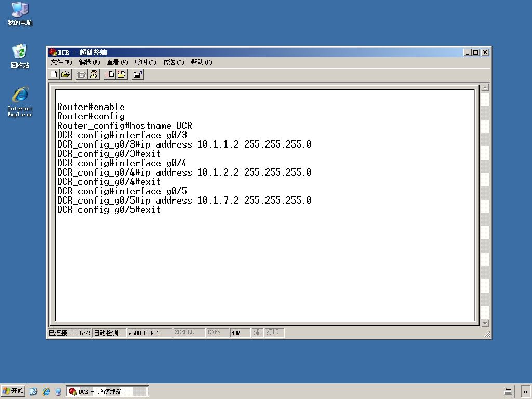Close the HyperTerminal window
This screenshot has width=532, height=399.
click(x=485, y=52)
